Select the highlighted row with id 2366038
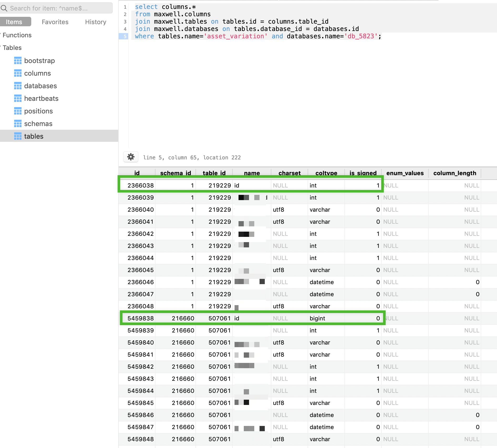The width and height of the screenshot is (497, 448). point(250,185)
